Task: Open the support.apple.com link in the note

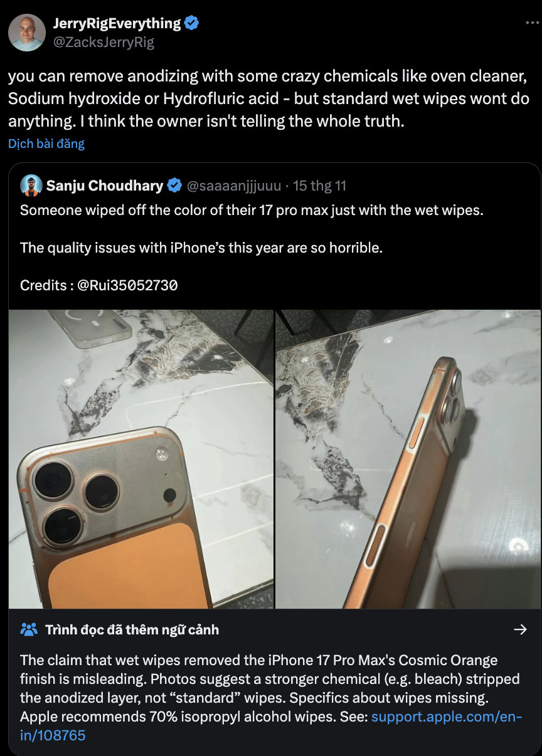Action: click(x=447, y=717)
